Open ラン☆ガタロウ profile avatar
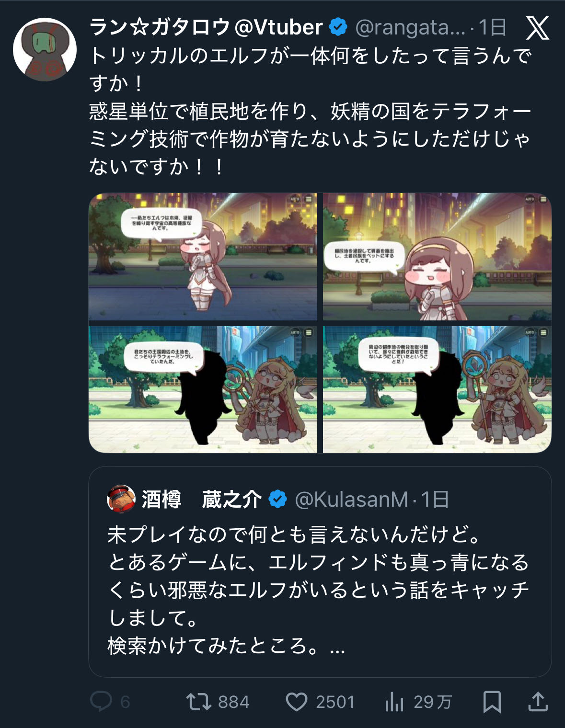 click(x=45, y=49)
